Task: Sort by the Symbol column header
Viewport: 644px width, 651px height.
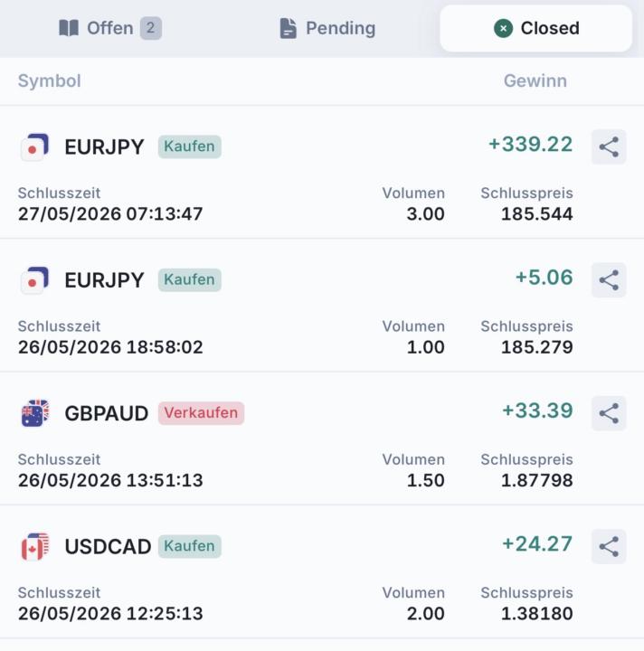Action: coord(50,81)
